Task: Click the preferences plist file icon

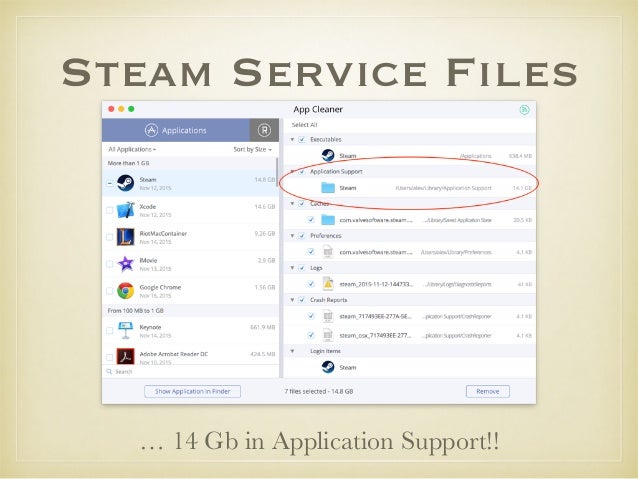Action: 328,252
